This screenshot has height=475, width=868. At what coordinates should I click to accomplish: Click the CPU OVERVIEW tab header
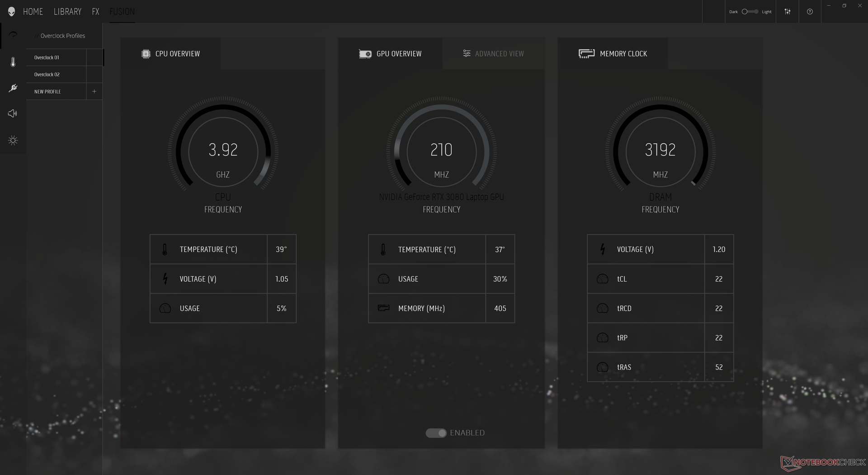170,54
